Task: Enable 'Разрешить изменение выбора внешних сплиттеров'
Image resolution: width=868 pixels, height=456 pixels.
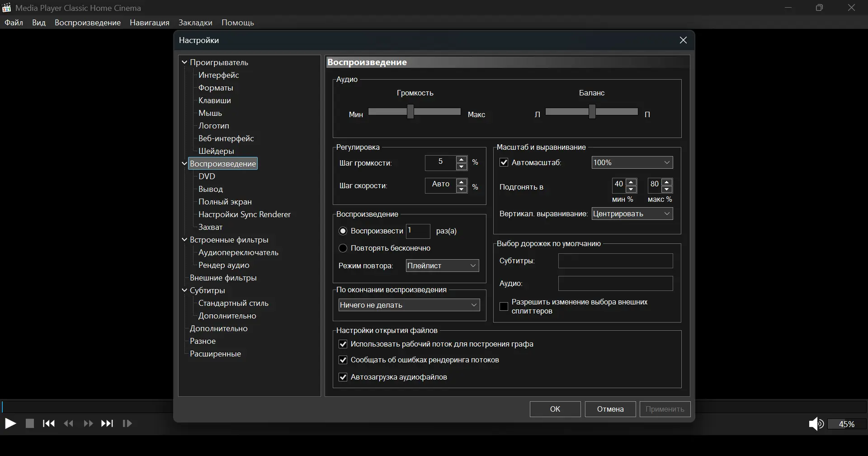Action: (504, 306)
